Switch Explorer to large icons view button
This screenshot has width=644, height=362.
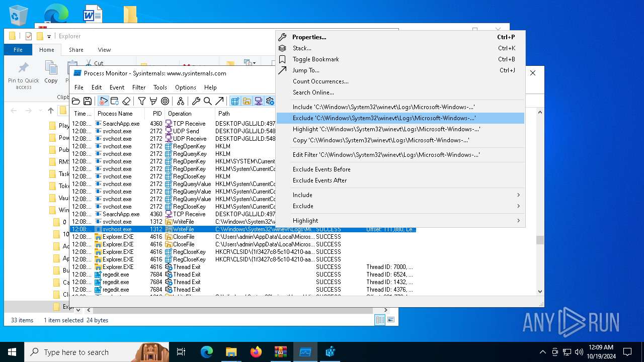click(390, 320)
